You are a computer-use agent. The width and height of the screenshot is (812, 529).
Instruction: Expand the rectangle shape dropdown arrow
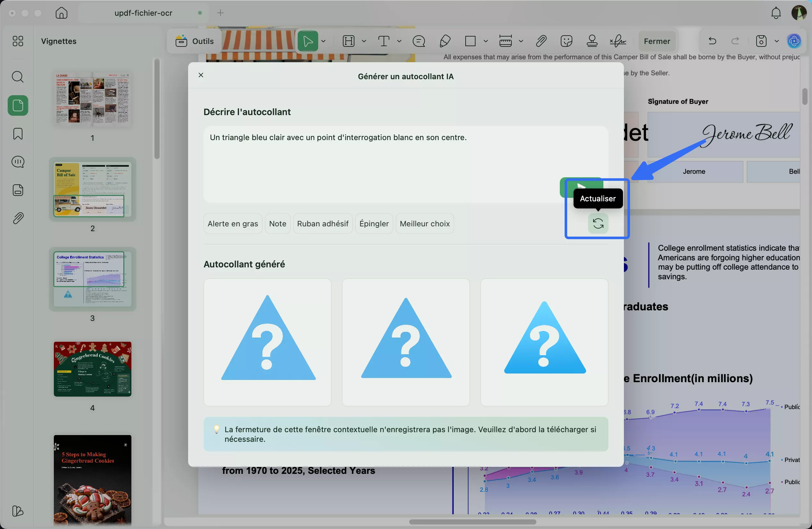pos(485,41)
